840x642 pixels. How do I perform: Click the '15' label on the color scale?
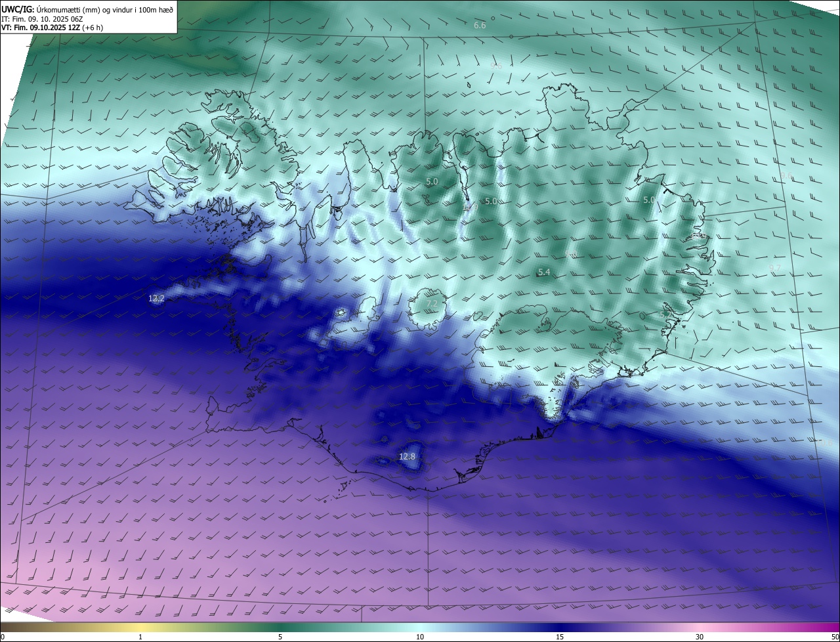click(x=560, y=637)
